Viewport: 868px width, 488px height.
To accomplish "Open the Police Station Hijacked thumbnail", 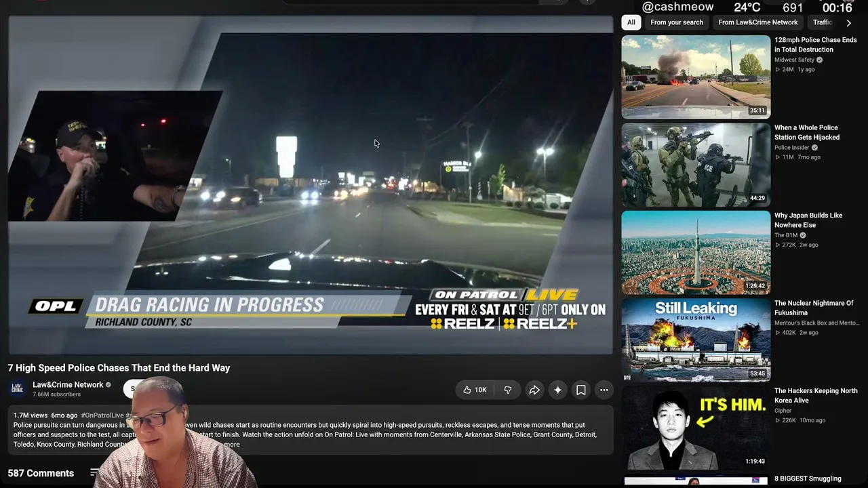I will click(x=696, y=165).
